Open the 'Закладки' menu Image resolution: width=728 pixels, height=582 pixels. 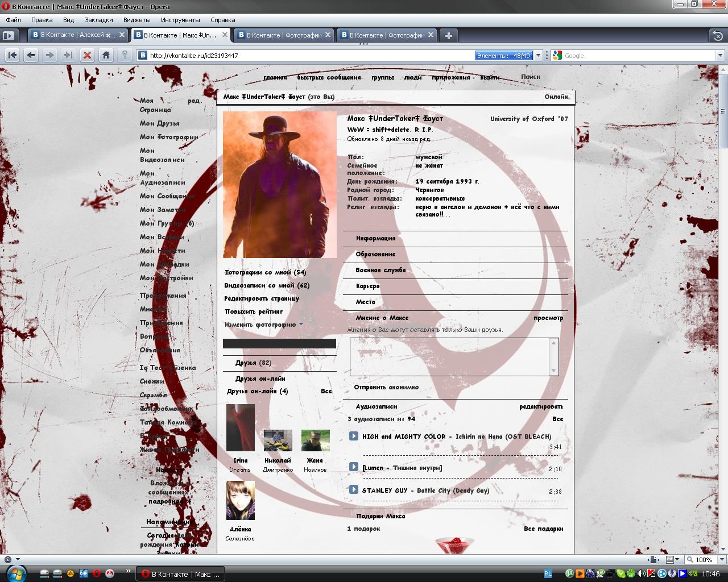tap(99, 20)
